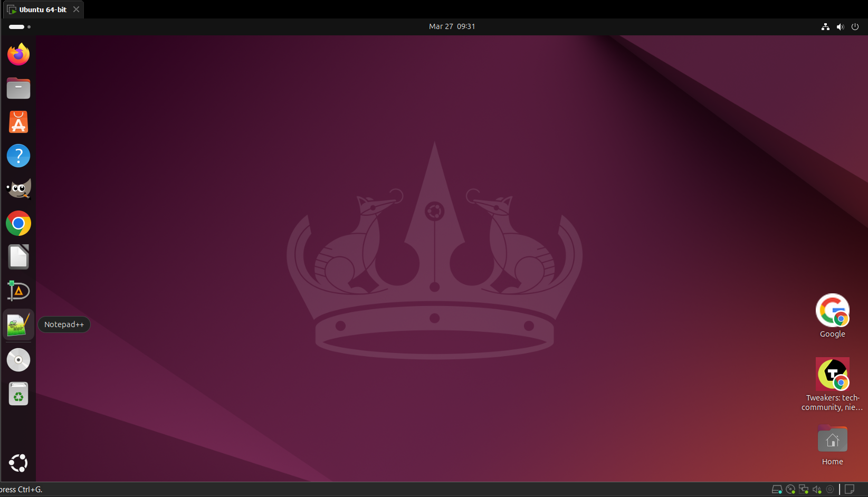This screenshot has height=497, width=868.
Task: Launch the Files manager from dock
Action: coord(18,88)
